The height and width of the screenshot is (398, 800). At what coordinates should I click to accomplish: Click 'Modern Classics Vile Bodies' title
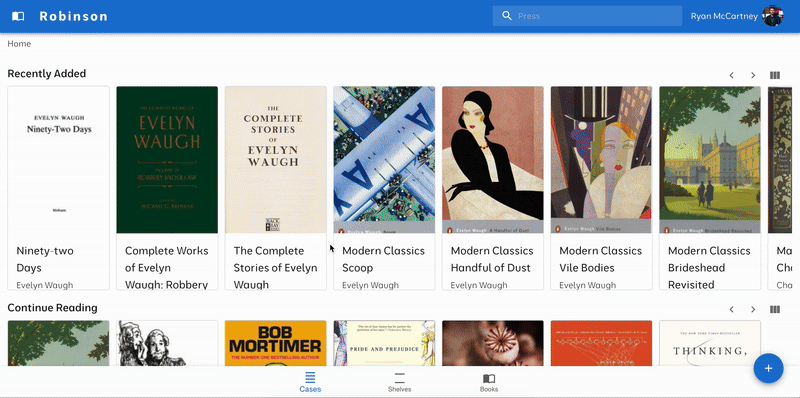[601, 259]
